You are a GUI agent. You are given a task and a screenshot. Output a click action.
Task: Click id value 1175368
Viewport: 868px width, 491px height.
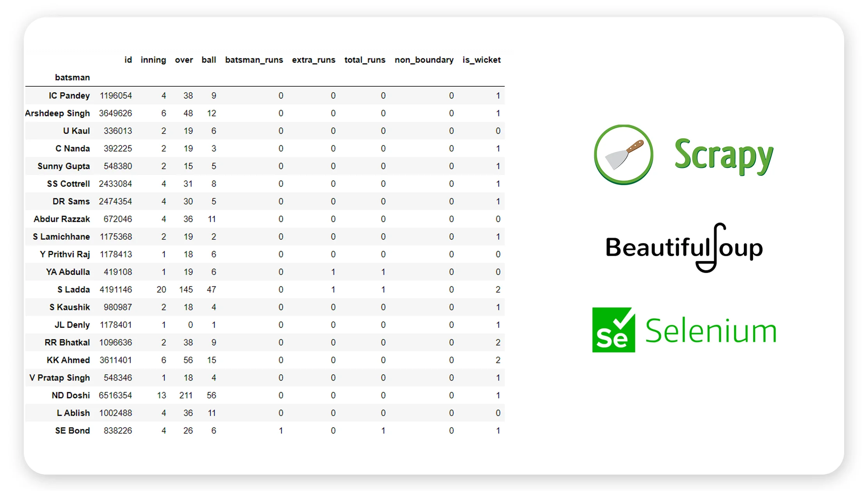pos(116,237)
